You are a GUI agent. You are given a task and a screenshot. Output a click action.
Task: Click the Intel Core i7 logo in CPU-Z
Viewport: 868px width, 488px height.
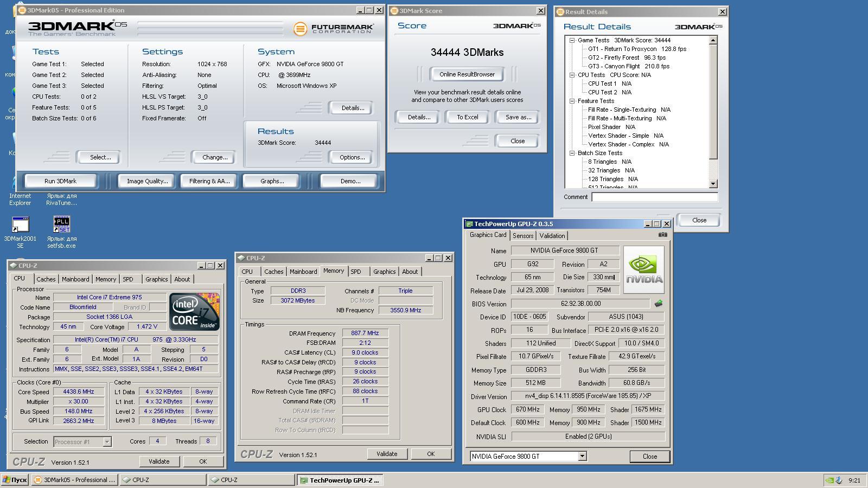[x=194, y=311]
